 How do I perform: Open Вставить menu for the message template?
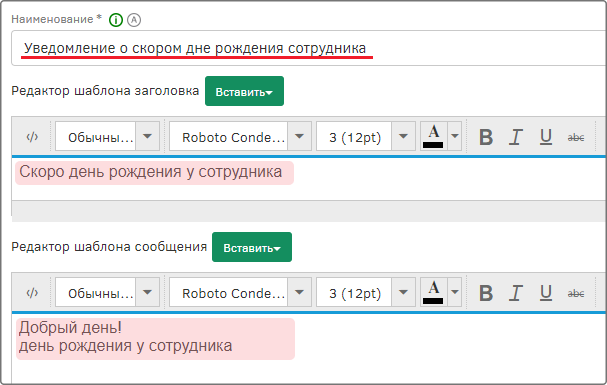point(252,247)
